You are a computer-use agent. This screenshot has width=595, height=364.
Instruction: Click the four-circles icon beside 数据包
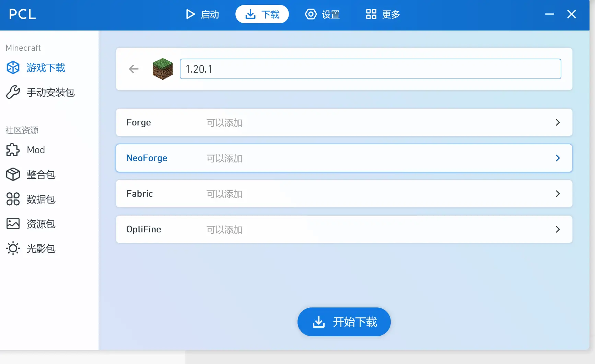13,199
